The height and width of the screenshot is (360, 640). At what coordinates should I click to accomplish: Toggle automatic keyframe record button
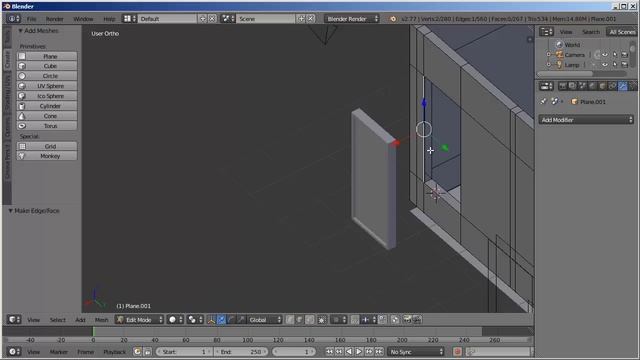(457, 352)
